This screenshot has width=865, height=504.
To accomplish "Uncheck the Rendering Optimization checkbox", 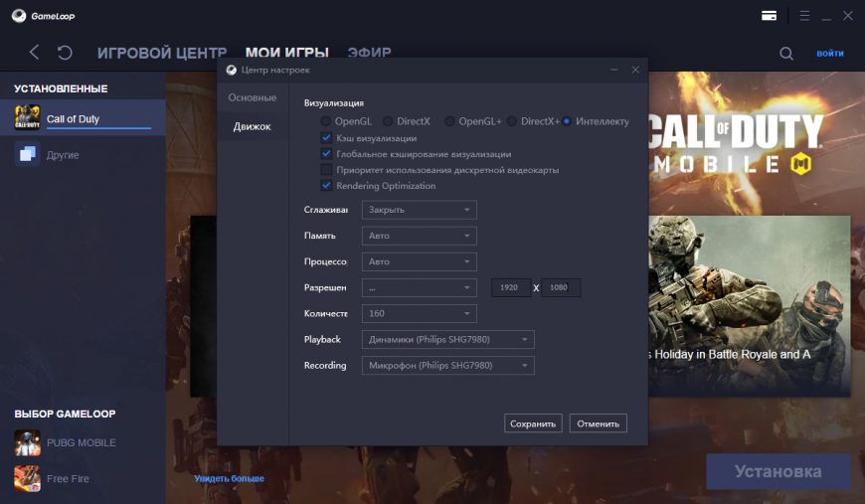I will 326,185.
